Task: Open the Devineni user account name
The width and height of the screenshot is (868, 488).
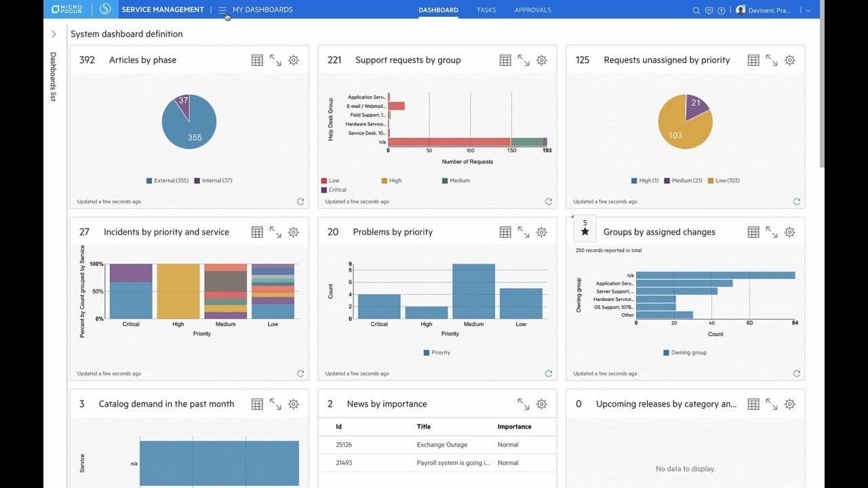Action: [769, 10]
